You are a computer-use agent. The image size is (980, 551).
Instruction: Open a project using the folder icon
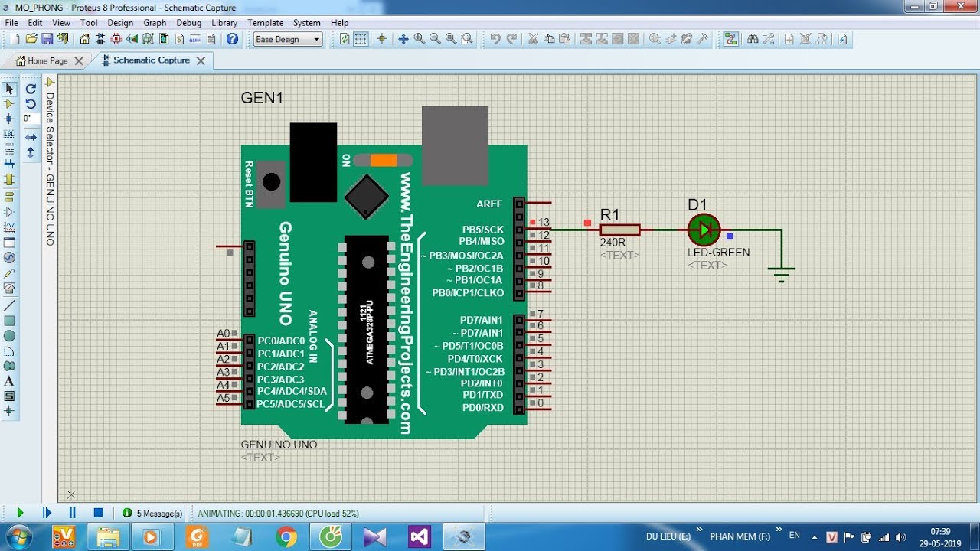click(x=31, y=39)
